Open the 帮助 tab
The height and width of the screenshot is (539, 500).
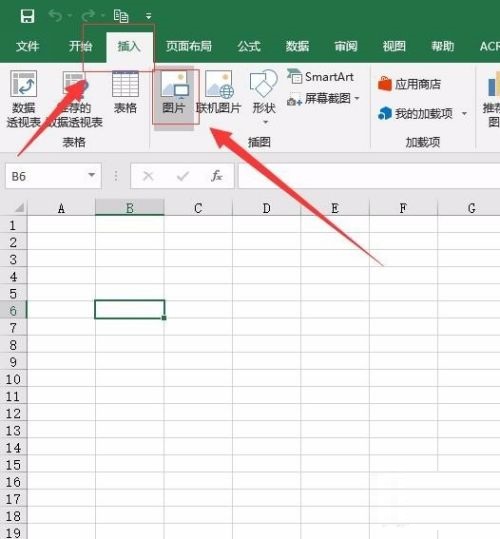[x=443, y=46]
